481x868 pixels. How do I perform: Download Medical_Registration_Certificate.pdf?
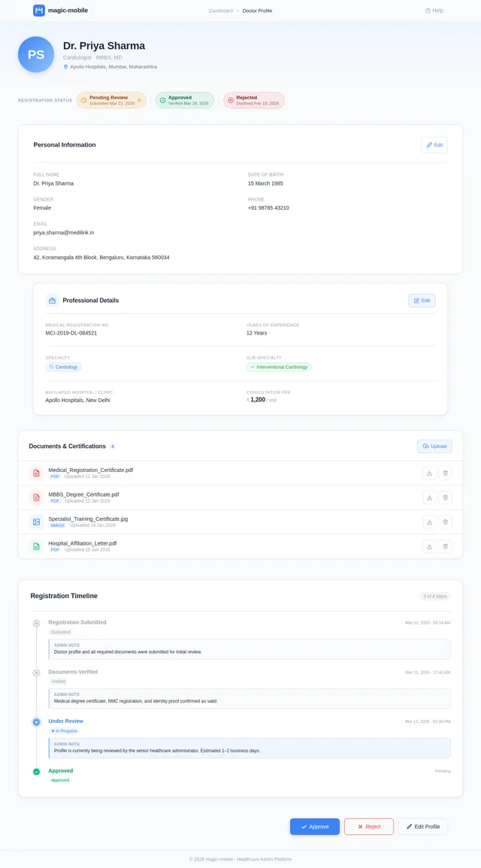tap(429, 473)
